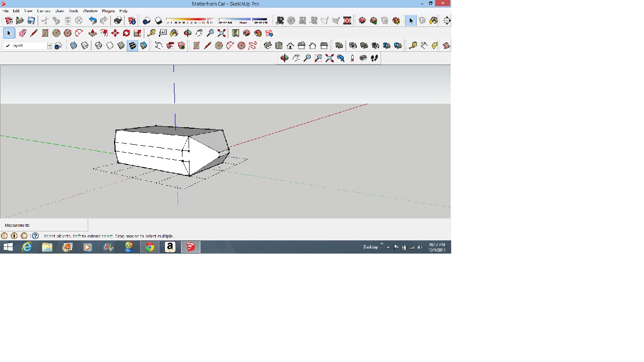Select the Eraser tool
Screen dimensions: 644x362
(23, 33)
